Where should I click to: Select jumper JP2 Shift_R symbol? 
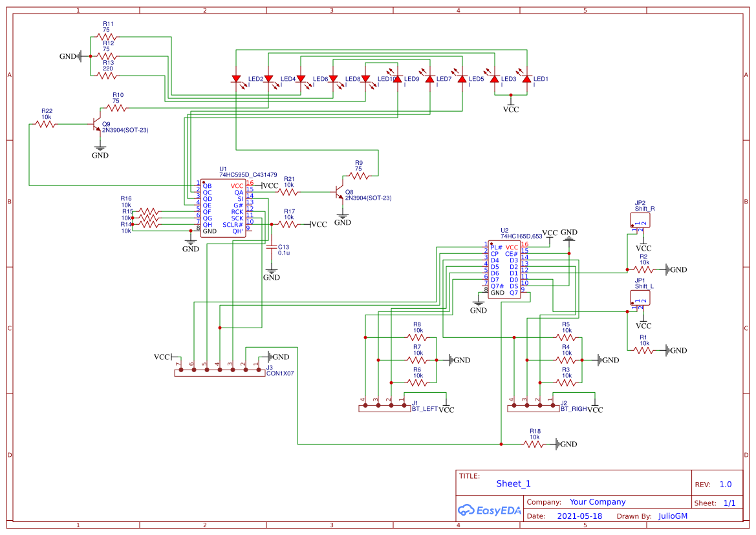pos(640,220)
